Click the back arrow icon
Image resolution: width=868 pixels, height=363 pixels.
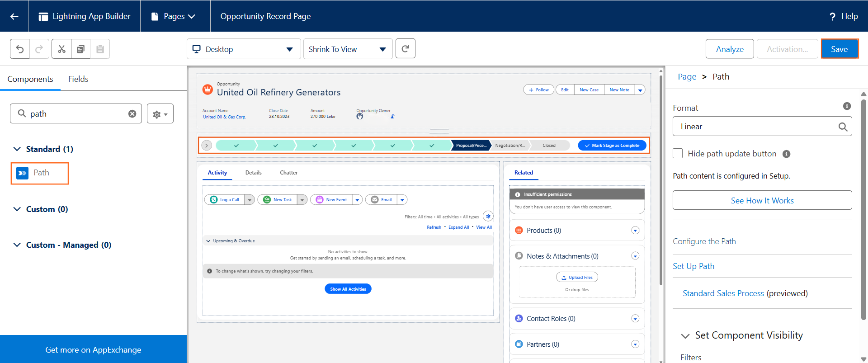[x=14, y=16]
